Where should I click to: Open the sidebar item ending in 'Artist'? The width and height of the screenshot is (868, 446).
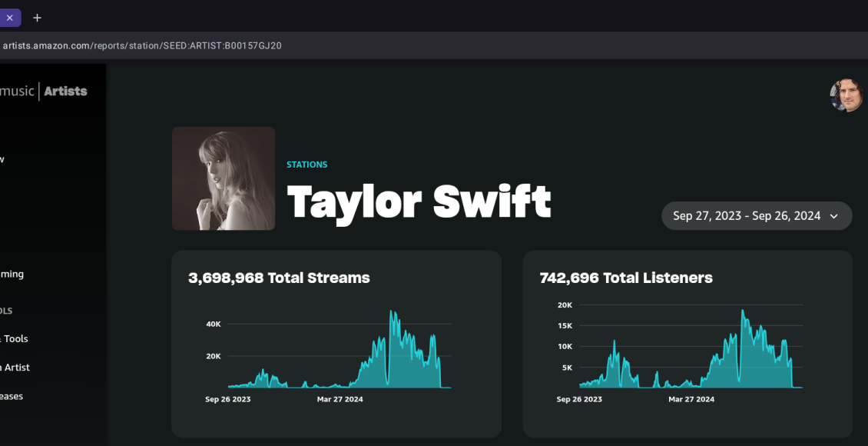click(x=15, y=368)
